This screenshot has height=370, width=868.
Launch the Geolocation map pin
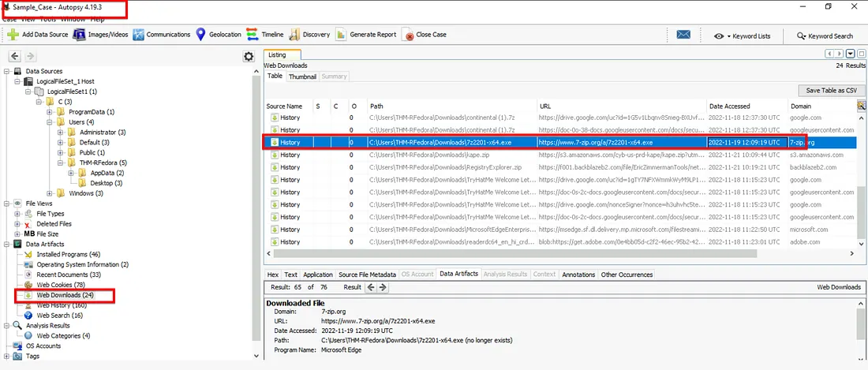click(200, 35)
